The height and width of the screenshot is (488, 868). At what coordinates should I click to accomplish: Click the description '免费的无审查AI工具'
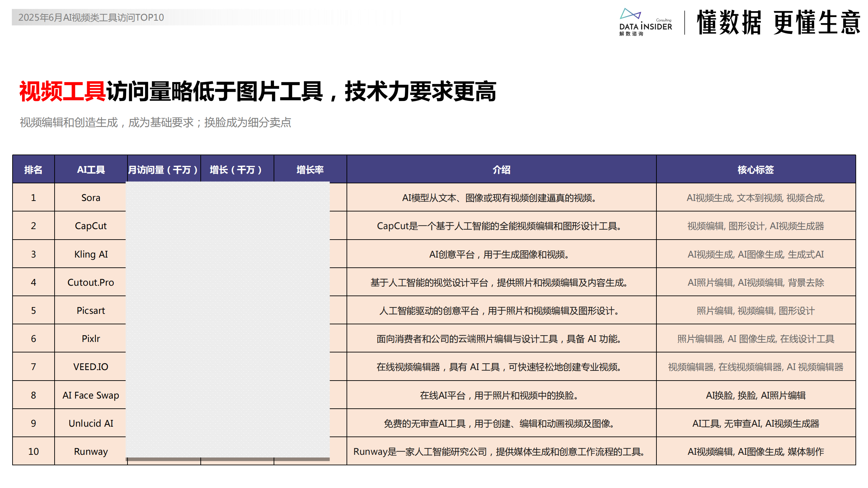point(425,424)
